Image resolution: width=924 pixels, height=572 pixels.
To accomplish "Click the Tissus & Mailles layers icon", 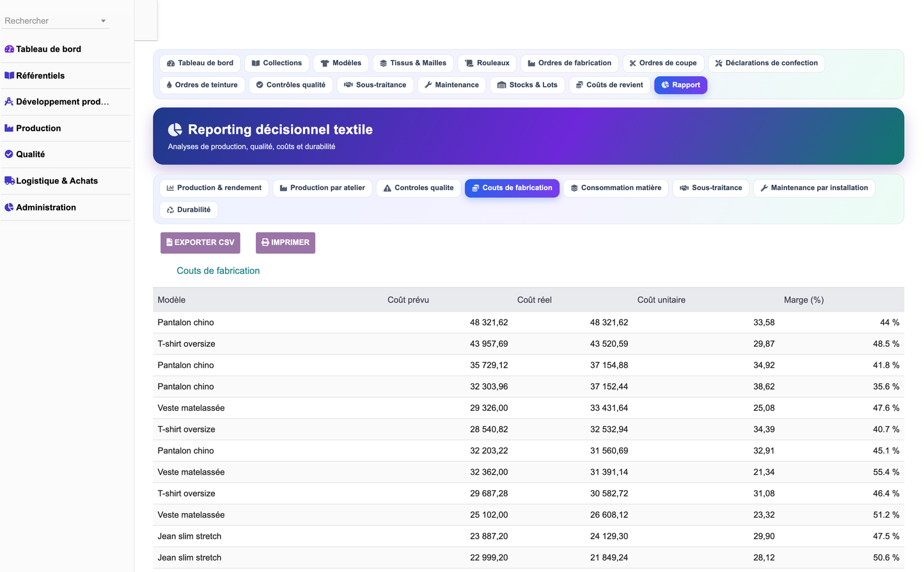I will click(x=384, y=63).
